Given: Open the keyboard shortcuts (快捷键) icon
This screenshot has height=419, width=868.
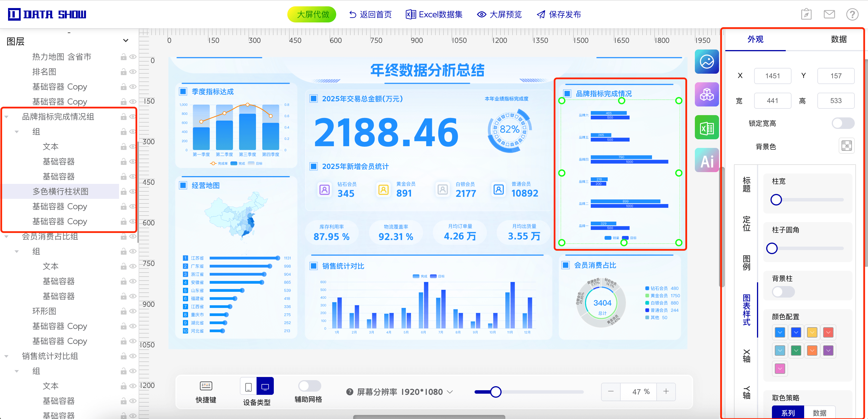Looking at the screenshot, I should [206, 386].
